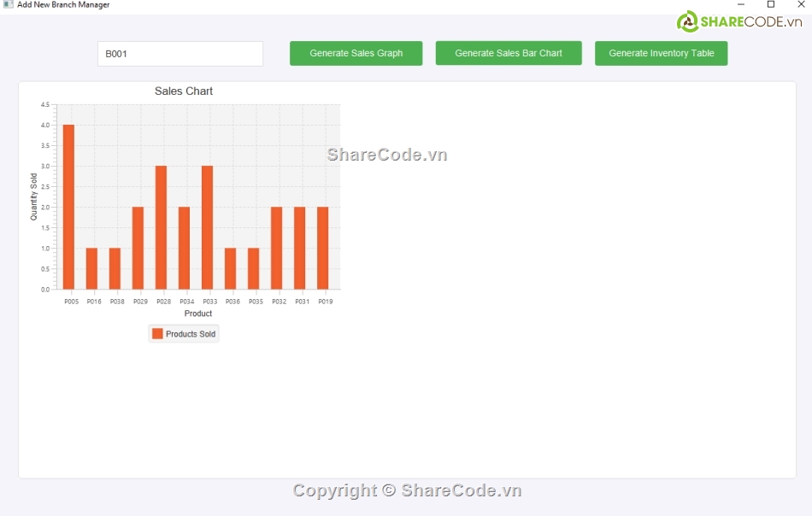
Task: Click the Sales Chart title text
Action: (x=184, y=91)
